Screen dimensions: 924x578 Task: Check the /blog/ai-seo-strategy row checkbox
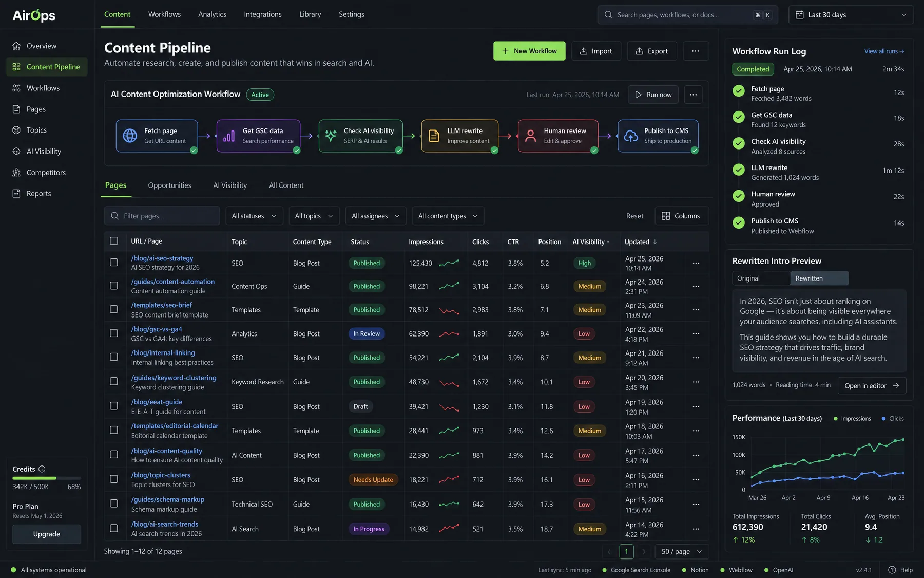pos(114,263)
